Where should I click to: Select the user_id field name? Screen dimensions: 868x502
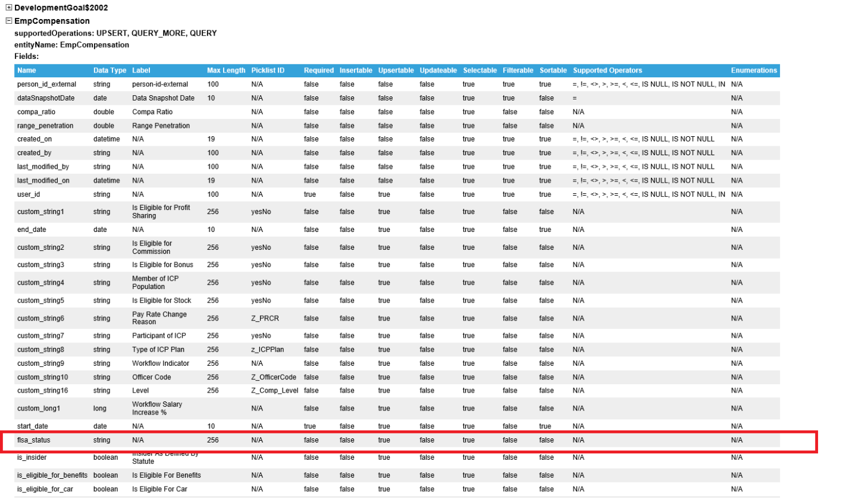[29, 194]
